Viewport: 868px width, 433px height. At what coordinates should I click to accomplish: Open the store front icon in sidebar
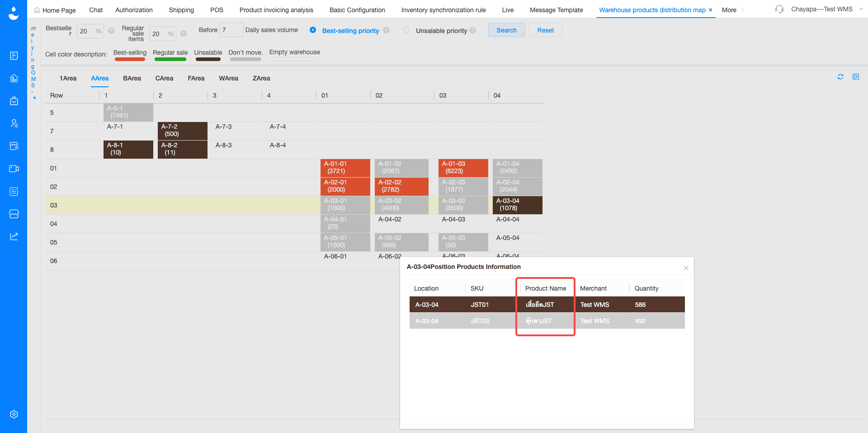pyautogui.click(x=14, y=214)
